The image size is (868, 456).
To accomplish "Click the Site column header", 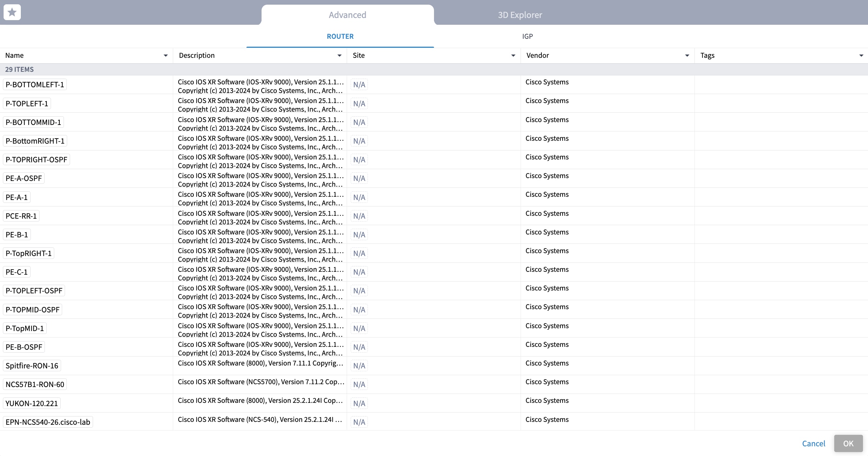I will [x=434, y=56].
